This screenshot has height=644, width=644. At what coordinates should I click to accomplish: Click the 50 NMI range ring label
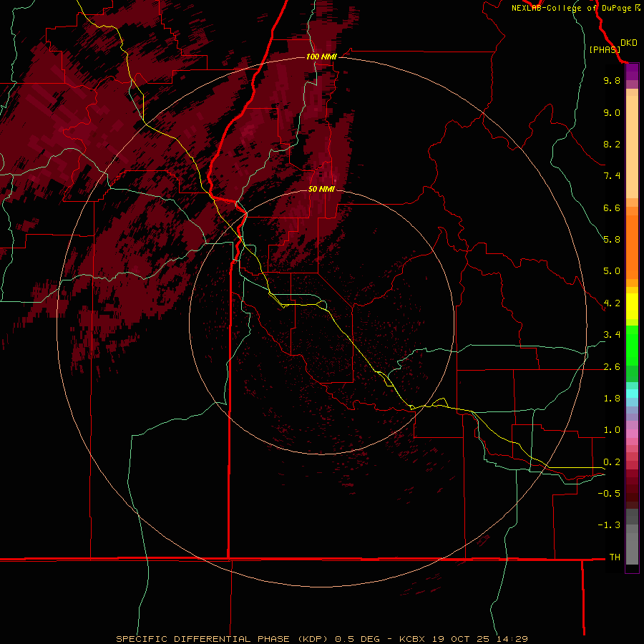pyautogui.click(x=321, y=189)
